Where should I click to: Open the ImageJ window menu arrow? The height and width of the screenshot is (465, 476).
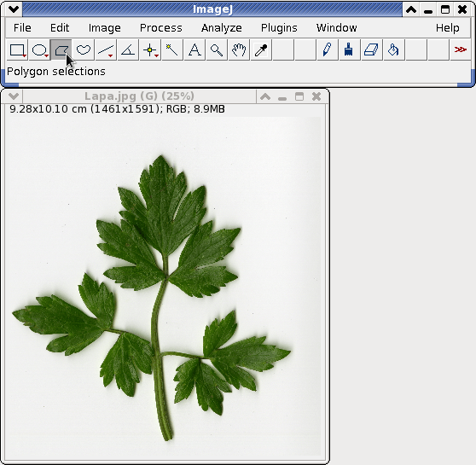point(14,9)
